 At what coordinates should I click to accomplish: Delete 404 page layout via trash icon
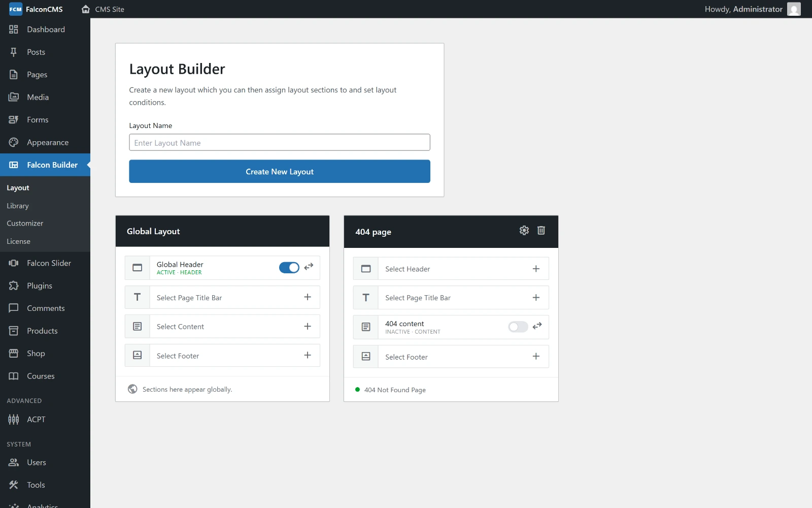(x=541, y=231)
